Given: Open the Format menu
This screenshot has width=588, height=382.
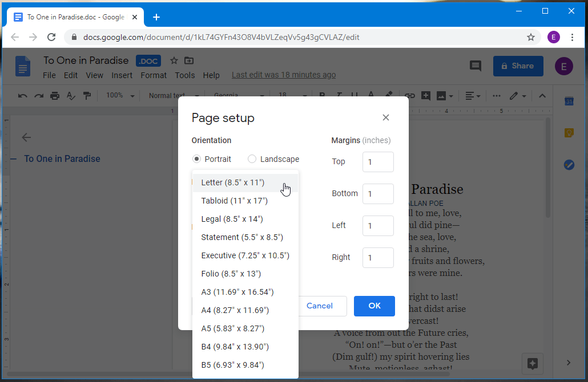Looking at the screenshot, I should pos(154,75).
